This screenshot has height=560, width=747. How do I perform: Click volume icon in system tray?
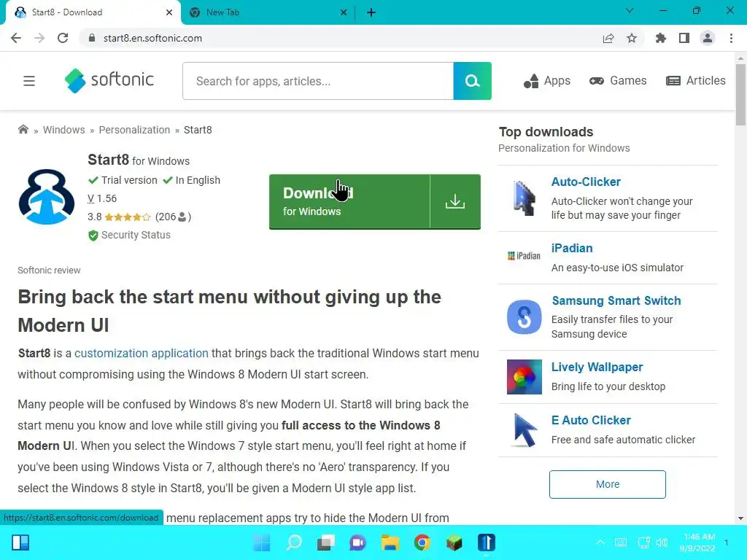pos(661,542)
